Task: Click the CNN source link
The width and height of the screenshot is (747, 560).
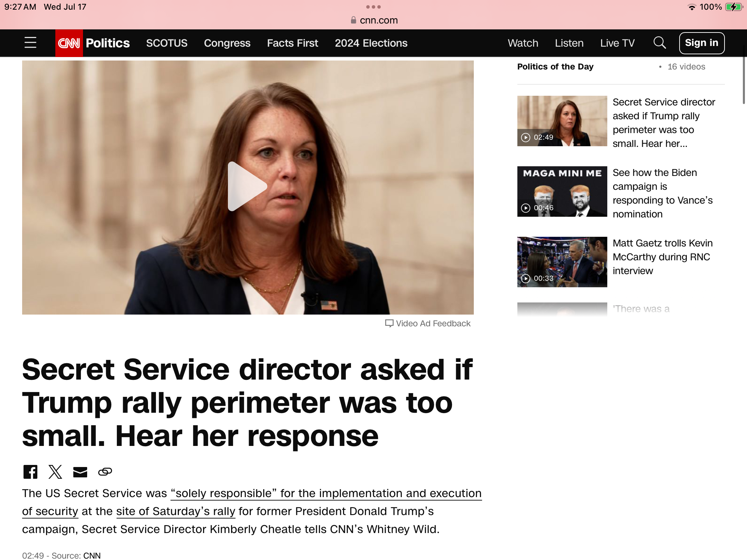Action: click(x=92, y=555)
